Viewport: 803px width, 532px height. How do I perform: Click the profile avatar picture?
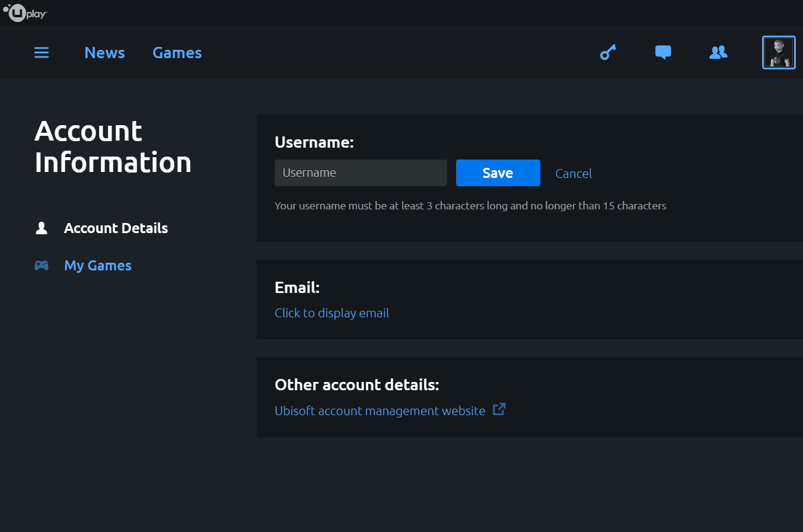click(x=778, y=53)
